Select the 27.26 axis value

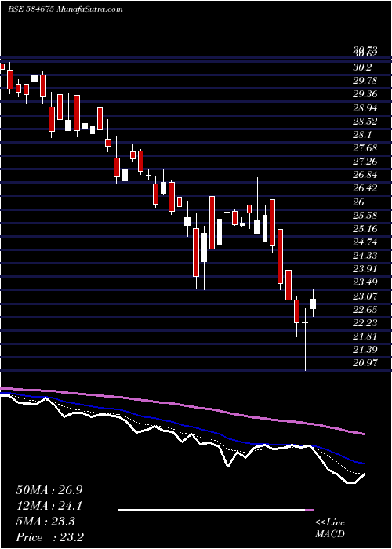coord(365,162)
